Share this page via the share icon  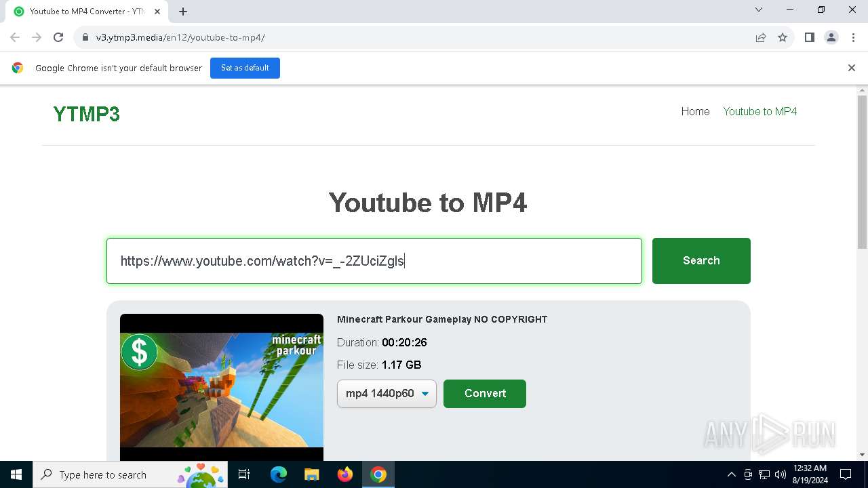click(x=761, y=37)
